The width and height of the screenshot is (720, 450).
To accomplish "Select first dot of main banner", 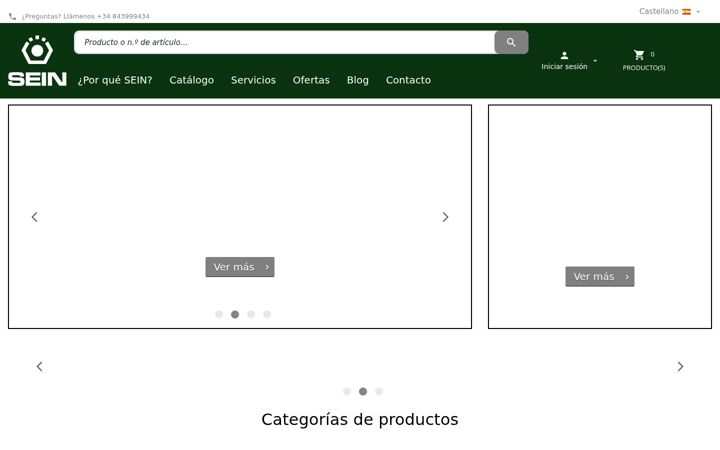I will point(219,314).
